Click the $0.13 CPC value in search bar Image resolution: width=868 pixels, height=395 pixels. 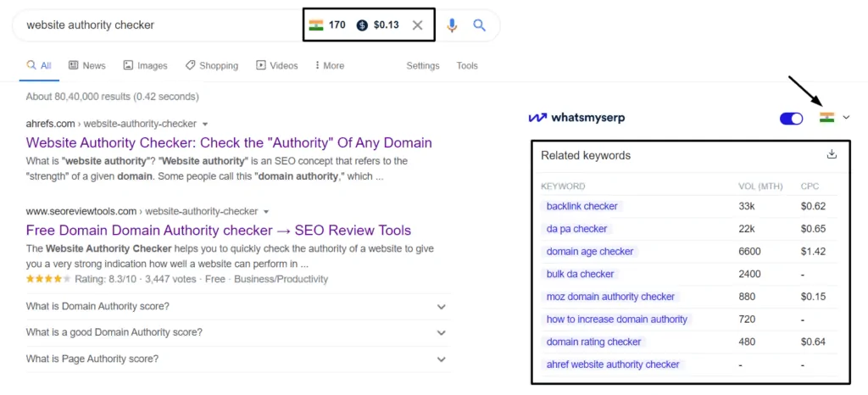pyautogui.click(x=386, y=25)
